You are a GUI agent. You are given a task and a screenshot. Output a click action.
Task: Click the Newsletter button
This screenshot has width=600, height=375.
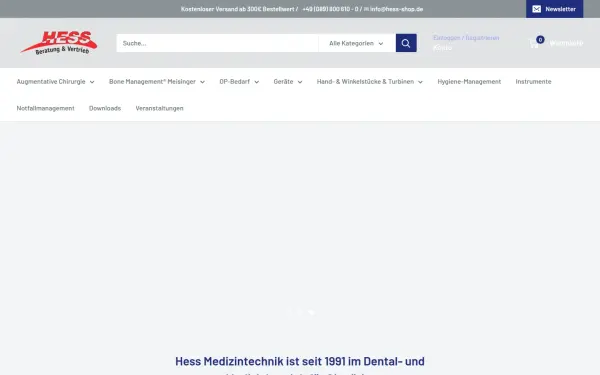(554, 9)
